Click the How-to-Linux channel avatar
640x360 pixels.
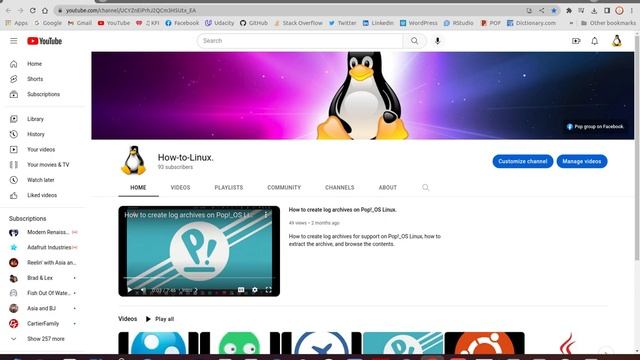coord(133,161)
